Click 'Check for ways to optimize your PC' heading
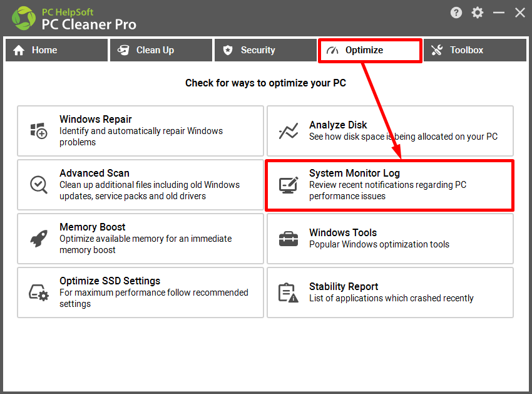 click(x=265, y=83)
